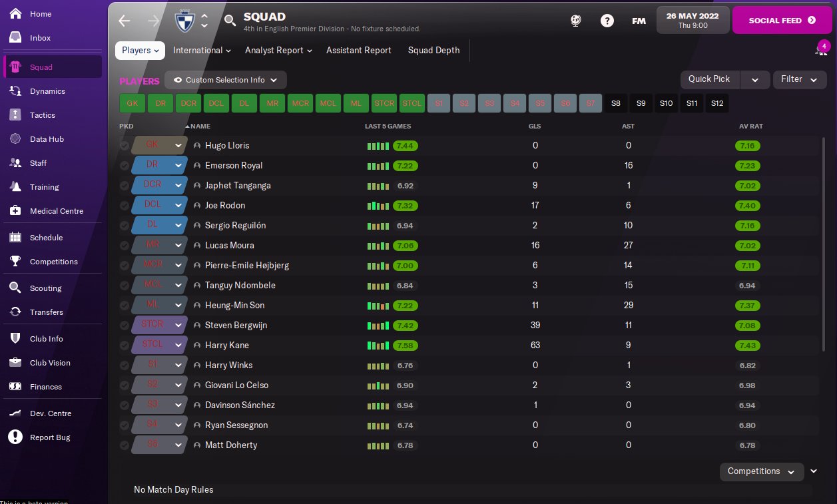Click the Social Feed button
Viewport: 837px width, 504px height.
tap(782, 20)
